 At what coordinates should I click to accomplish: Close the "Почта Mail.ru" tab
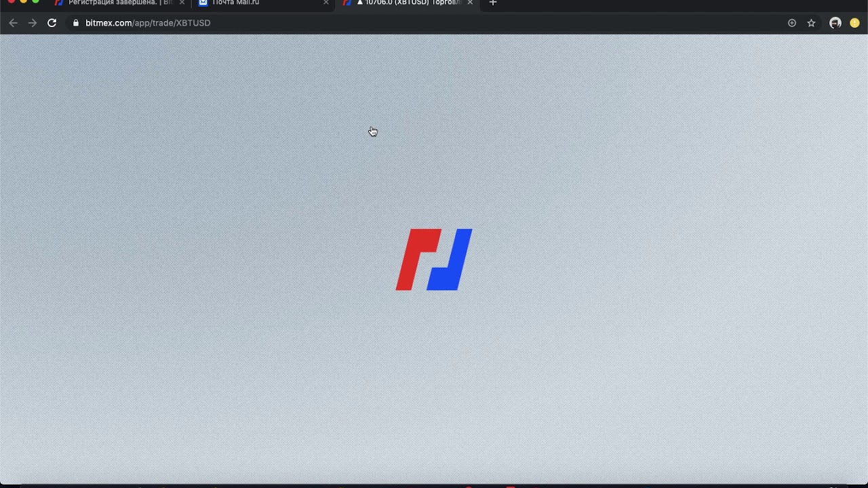coord(326,3)
